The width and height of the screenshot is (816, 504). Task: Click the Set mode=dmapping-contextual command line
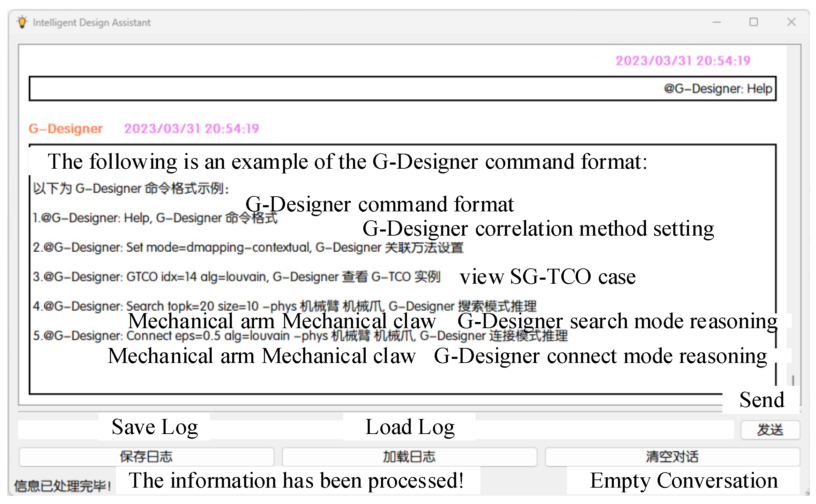[248, 247]
